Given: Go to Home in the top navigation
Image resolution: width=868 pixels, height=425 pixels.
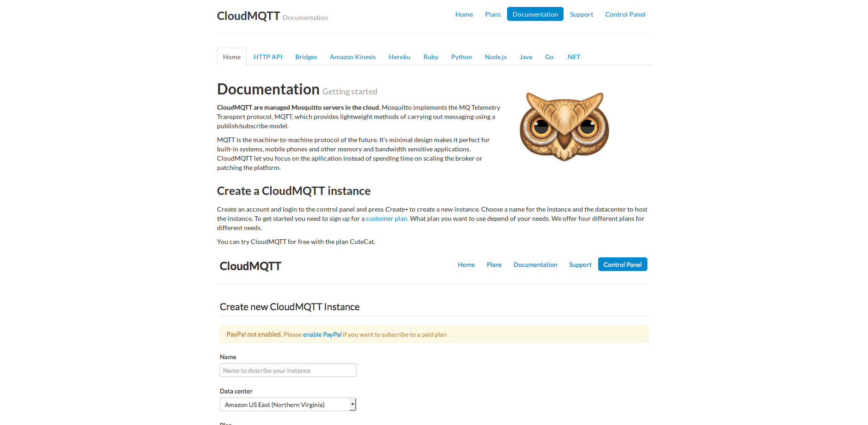Looking at the screenshot, I should pyautogui.click(x=464, y=14).
